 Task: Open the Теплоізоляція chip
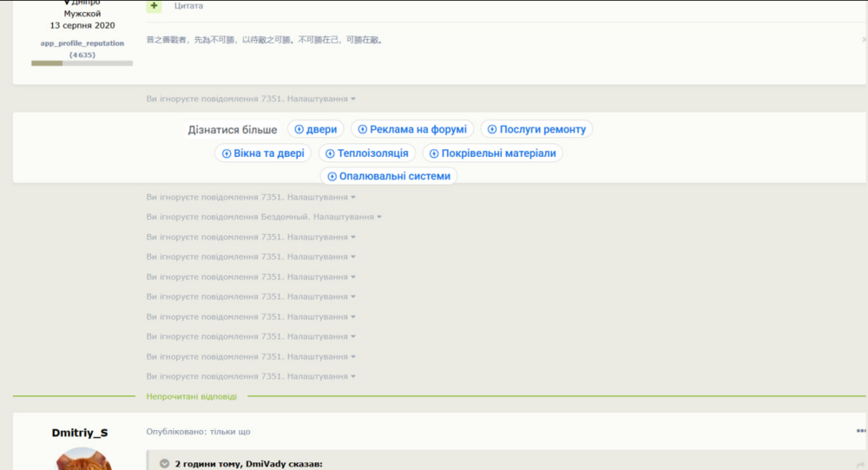[x=367, y=153]
